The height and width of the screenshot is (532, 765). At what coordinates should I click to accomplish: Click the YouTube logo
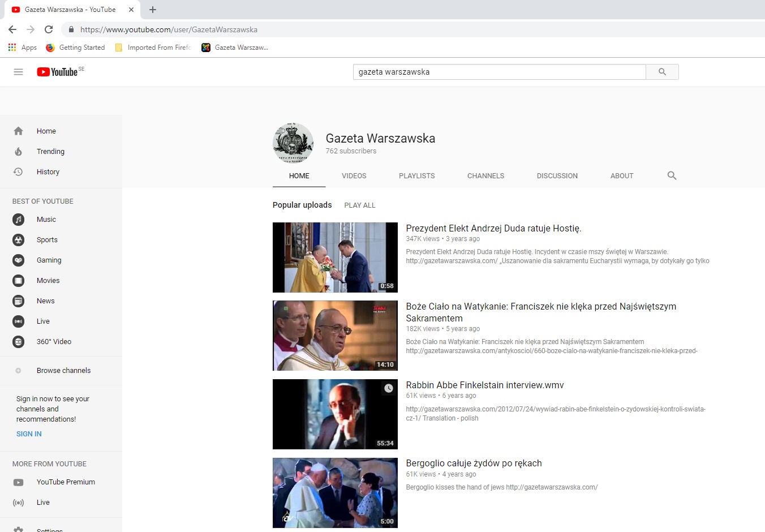click(x=57, y=72)
